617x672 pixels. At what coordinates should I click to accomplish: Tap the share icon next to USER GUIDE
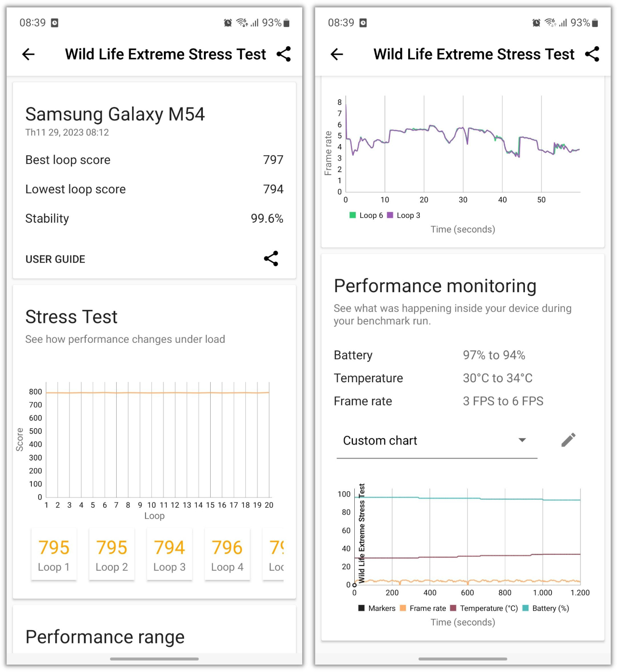[270, 259]
